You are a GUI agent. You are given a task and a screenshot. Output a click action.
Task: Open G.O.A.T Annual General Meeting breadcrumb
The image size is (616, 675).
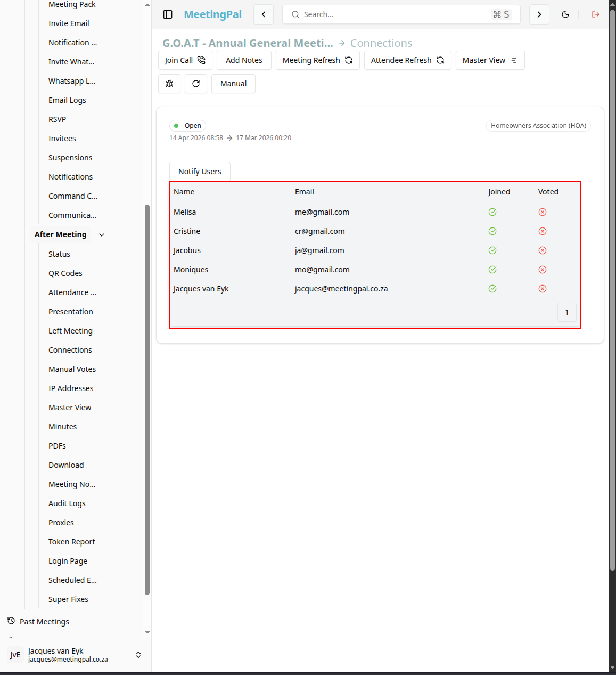(x=248, y=43)
